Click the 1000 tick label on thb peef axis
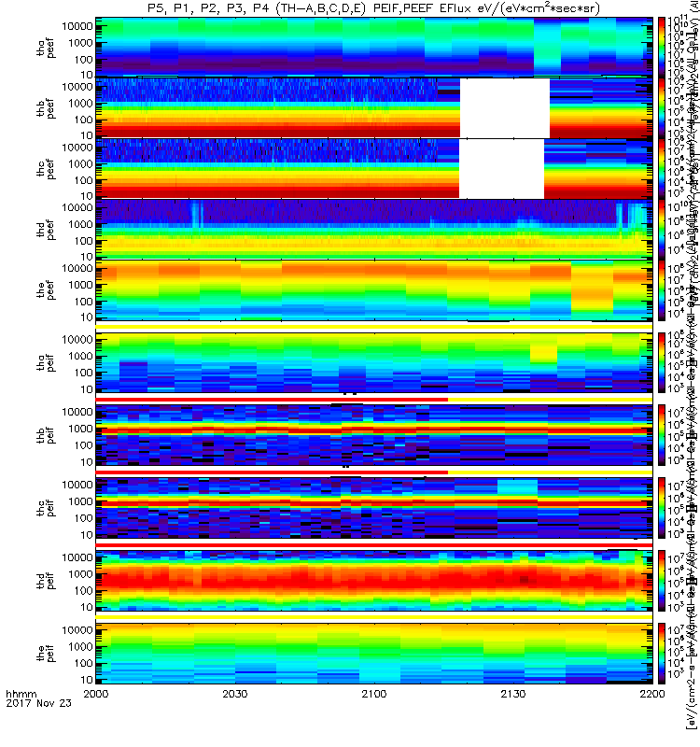The width and height of the screenshot is (700, 747). (80, 104)
